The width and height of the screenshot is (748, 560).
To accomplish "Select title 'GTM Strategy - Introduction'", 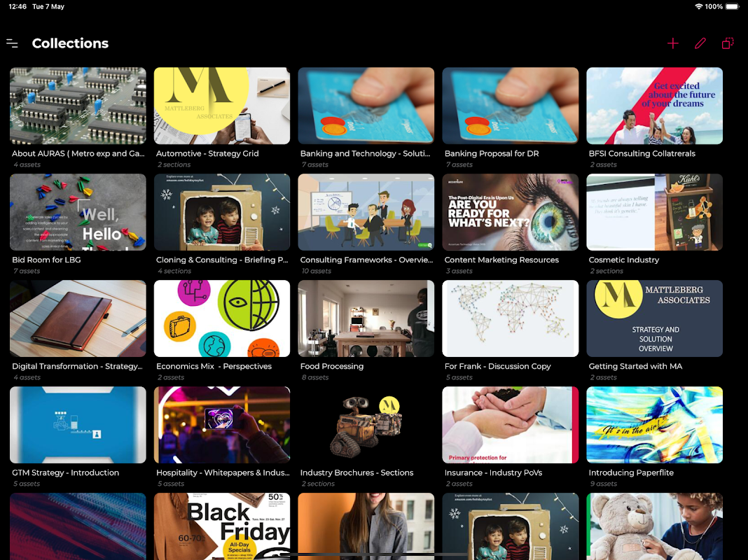I will click(65, 472).
